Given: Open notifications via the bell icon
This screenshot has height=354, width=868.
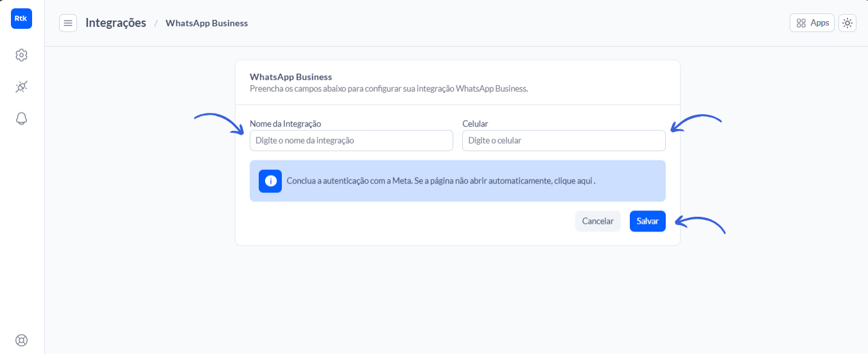Looking at the screenshot, I should (x=21, y=119).
